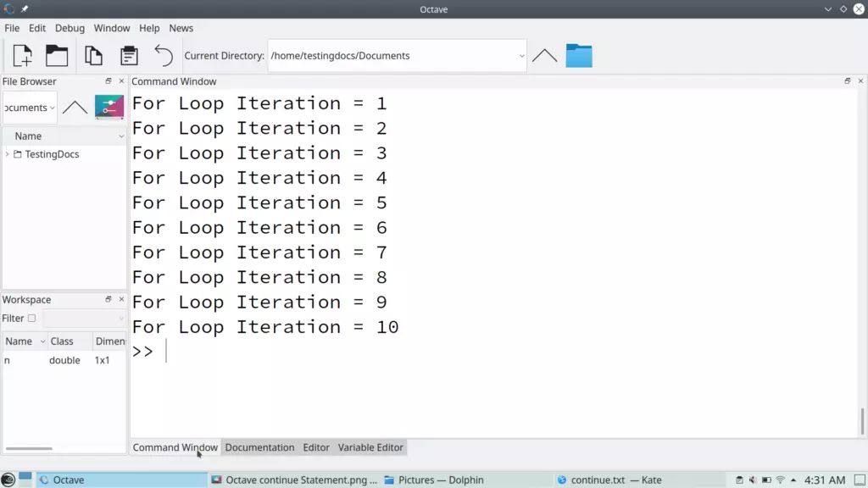Open the File menu
Image resolution: width=868 pixels, height=488 pixels.
12,28
